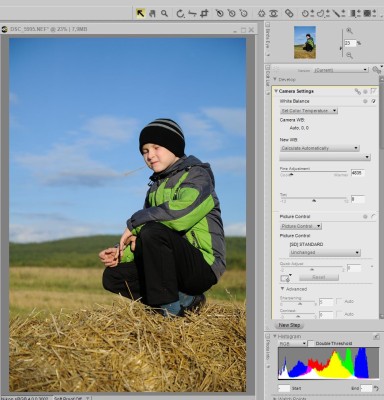Open the RGB channel dropdown in Histogram
The width and height of the screenshot is (384, 400).
point(292,343)
